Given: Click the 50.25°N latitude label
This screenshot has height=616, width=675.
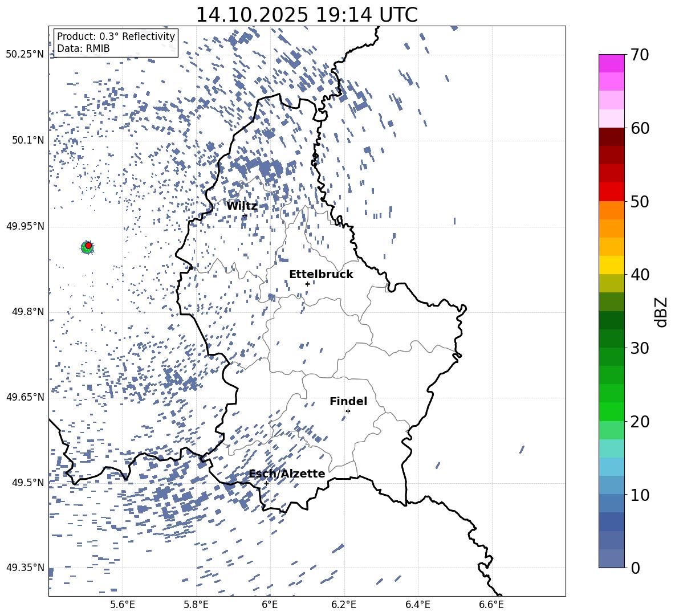Looking at the screenshot, I should [25, 55].
